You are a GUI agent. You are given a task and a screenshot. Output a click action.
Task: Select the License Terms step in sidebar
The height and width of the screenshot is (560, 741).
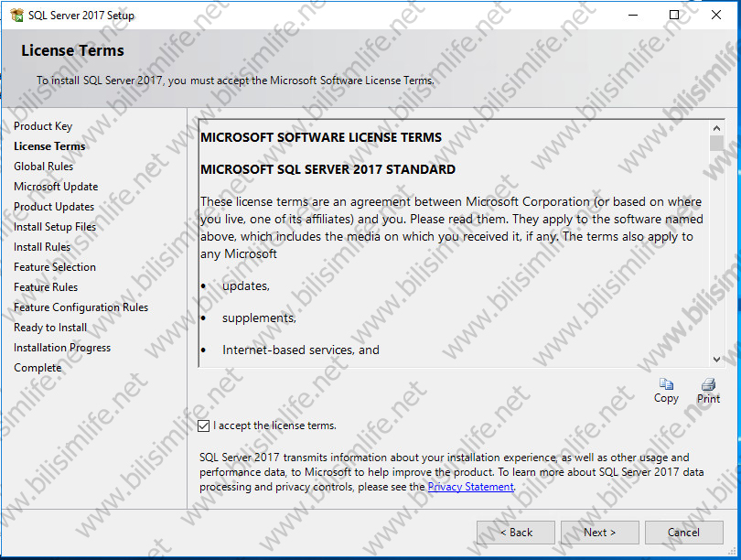pyautogui.click(x=49, y=146)
